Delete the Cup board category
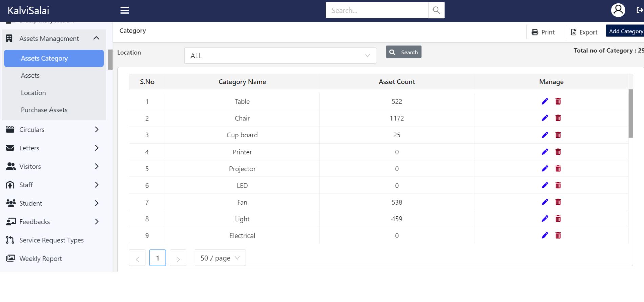 point(558,135)
